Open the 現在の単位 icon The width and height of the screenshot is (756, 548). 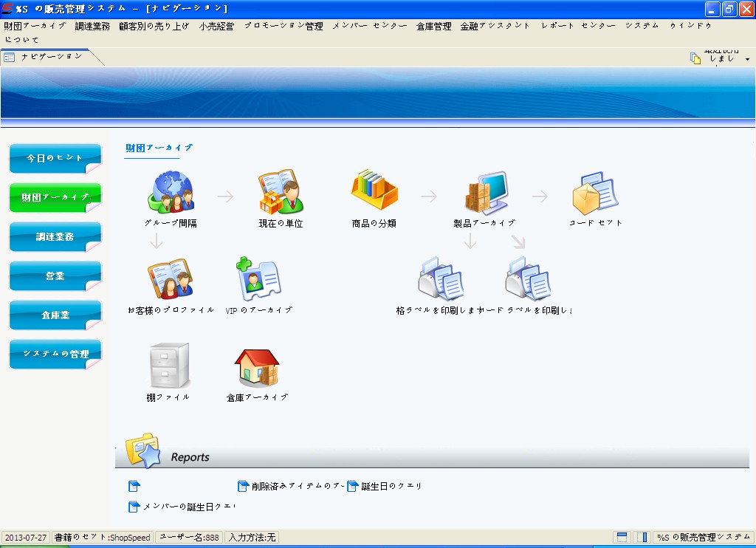281,192
